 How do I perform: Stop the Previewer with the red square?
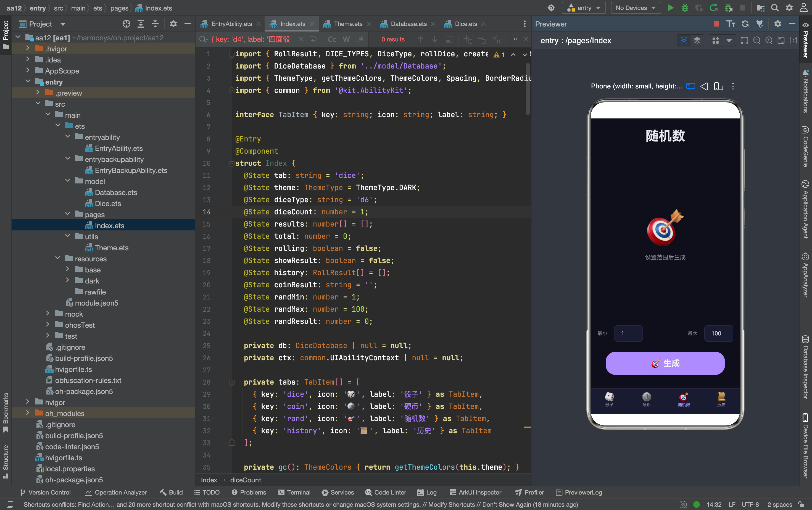click(x=716, y=24)
